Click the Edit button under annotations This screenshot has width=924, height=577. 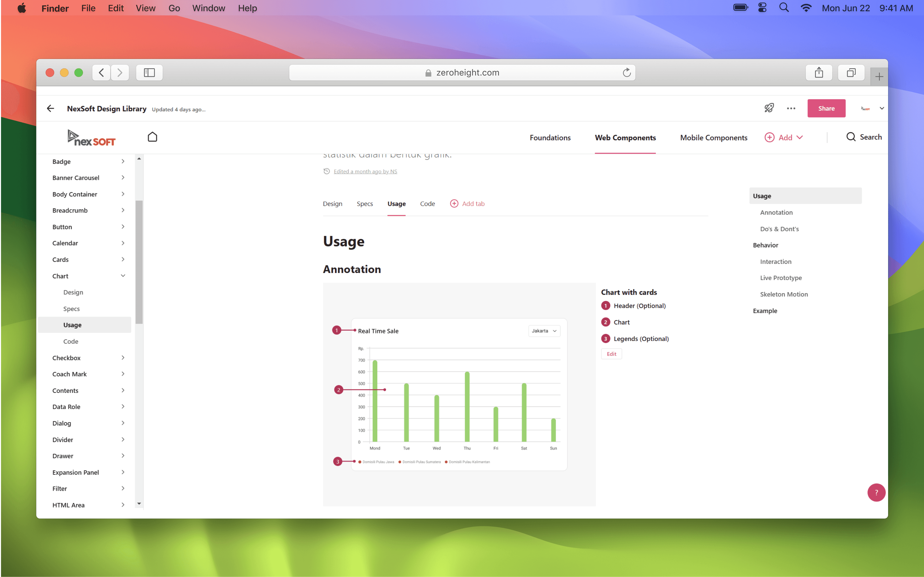click(x=611, y=354)
